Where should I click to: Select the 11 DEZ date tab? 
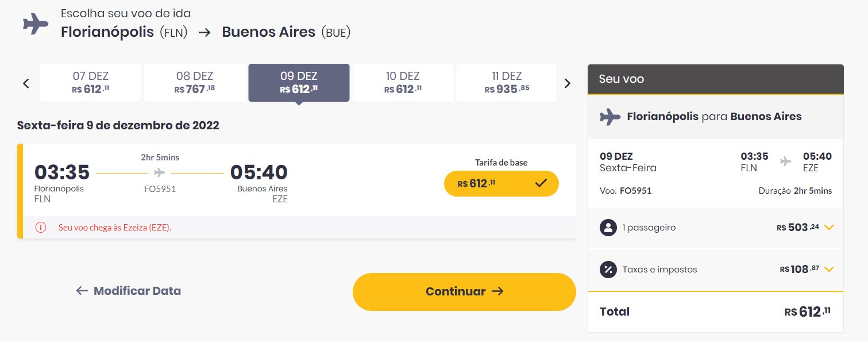tap(506, 83)
